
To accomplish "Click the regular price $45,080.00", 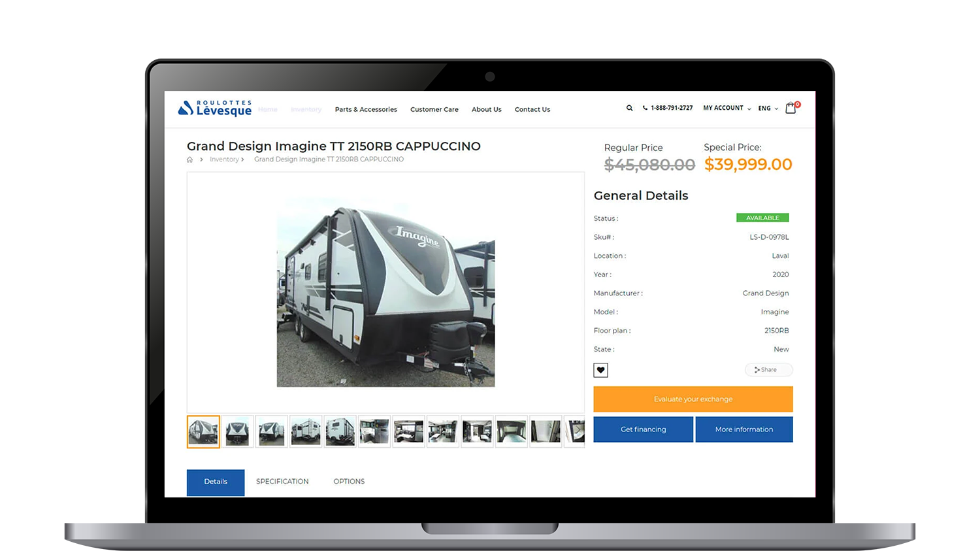I will pyautogui.click(x=649, y=165).
